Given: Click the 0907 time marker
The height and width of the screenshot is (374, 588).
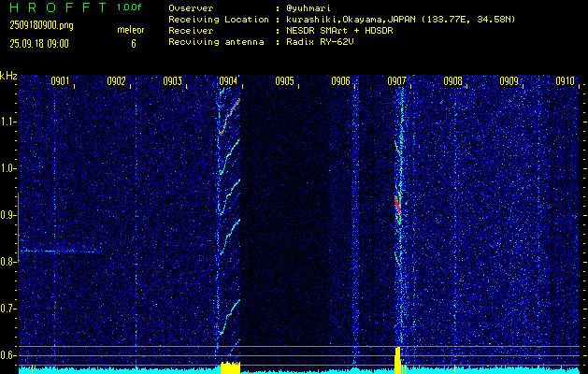Looking at the screenshot, I should pos(396,81).
